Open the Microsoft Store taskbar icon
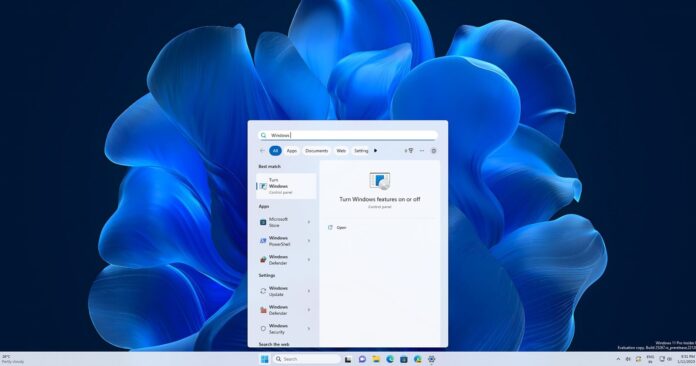 tap(403, 359)
